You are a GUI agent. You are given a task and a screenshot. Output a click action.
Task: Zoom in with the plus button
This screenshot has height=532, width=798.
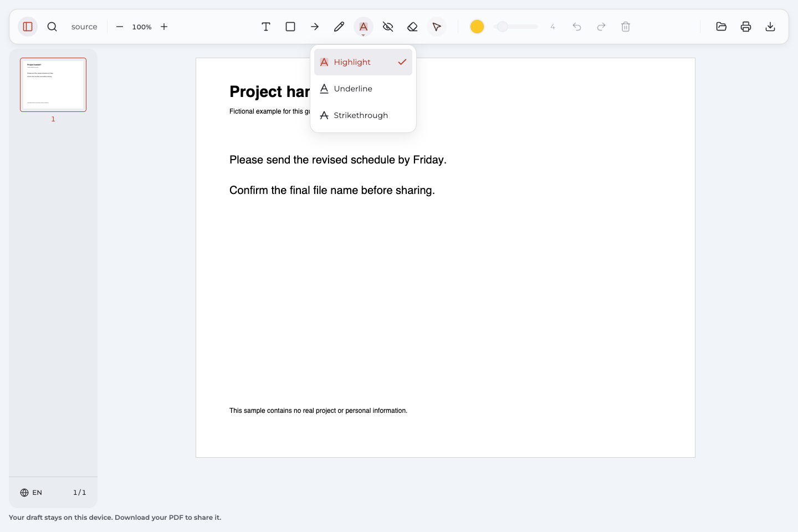[x=164, y=27]
